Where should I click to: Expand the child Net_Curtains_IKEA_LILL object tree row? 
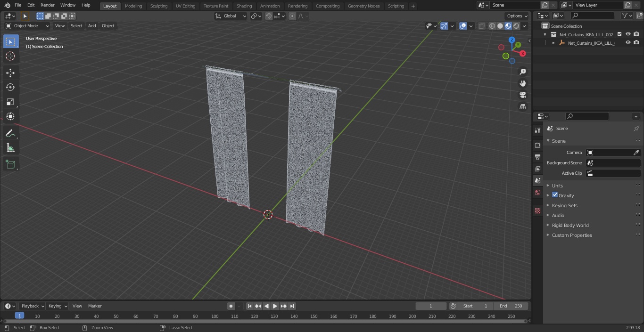click(x=553, y=43)
